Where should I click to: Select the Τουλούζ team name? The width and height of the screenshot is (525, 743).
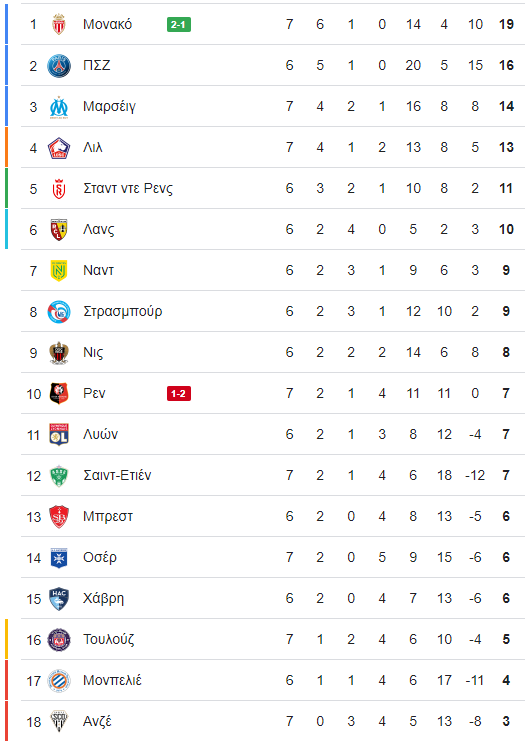(109, 639)
